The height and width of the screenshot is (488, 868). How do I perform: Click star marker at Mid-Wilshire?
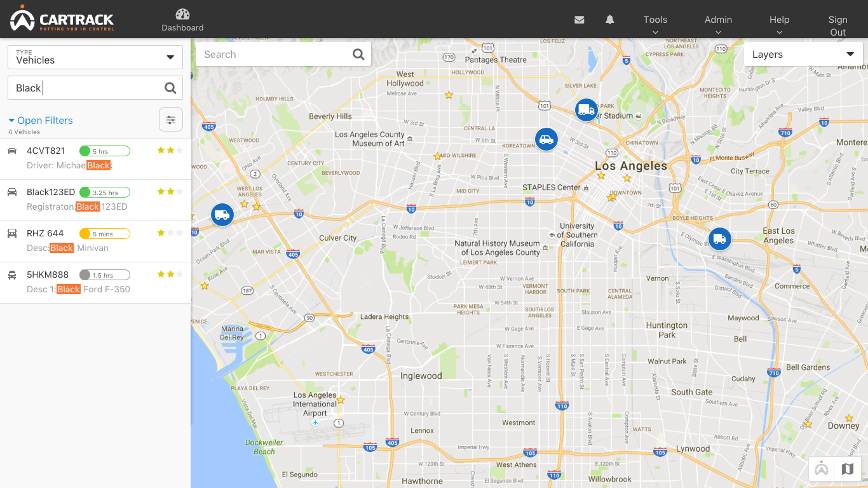coord(437,156)
